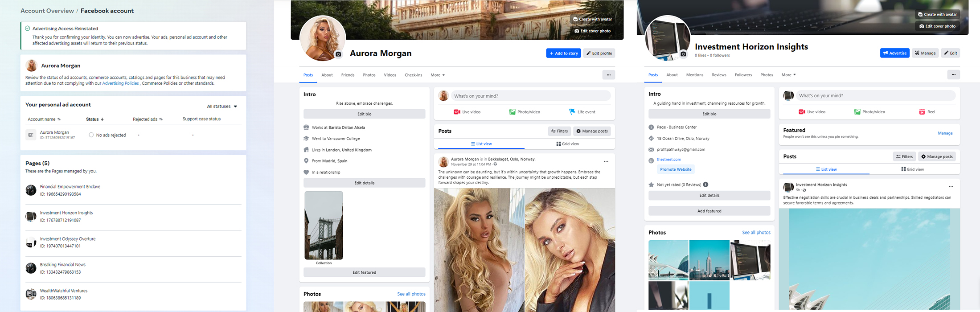This screenshot has width=980, height=312.
Task: Click Filters button in Aurora's Posts
Action: [559, 131]
